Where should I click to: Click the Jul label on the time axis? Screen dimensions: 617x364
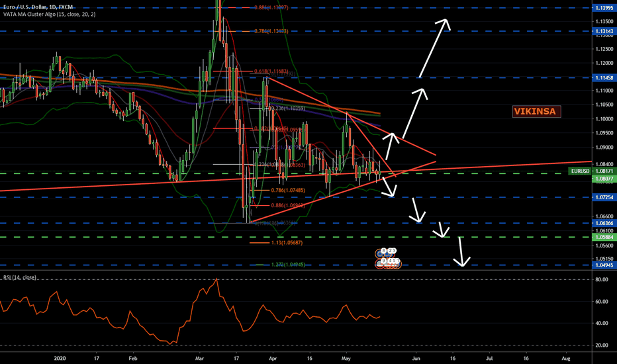click(489, 359)
